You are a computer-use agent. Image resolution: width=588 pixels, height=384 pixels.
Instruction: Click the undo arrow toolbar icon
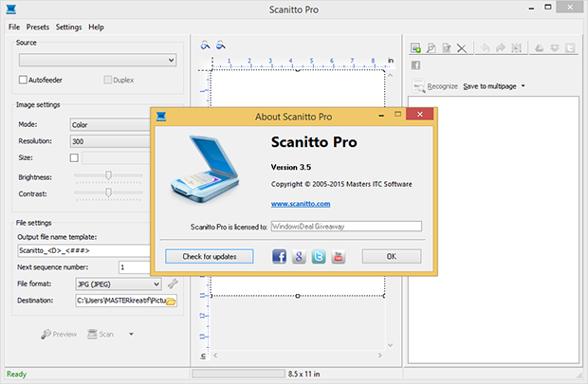(486, 48)
